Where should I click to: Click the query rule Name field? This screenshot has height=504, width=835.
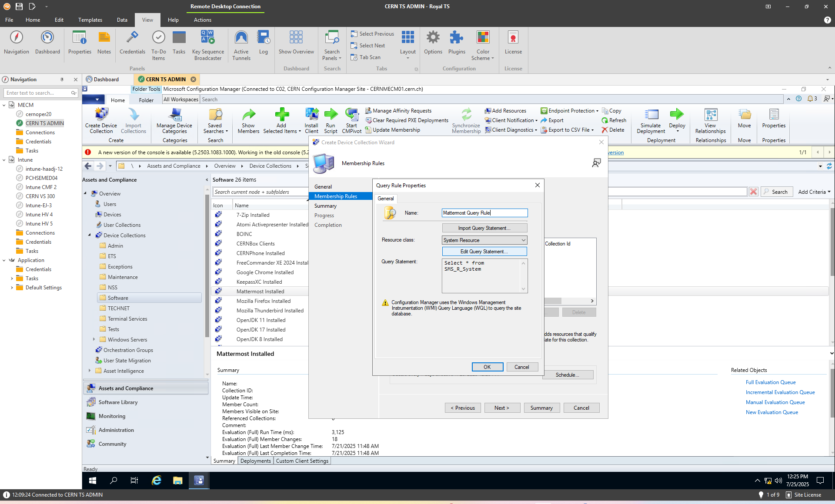pos(484,213)
